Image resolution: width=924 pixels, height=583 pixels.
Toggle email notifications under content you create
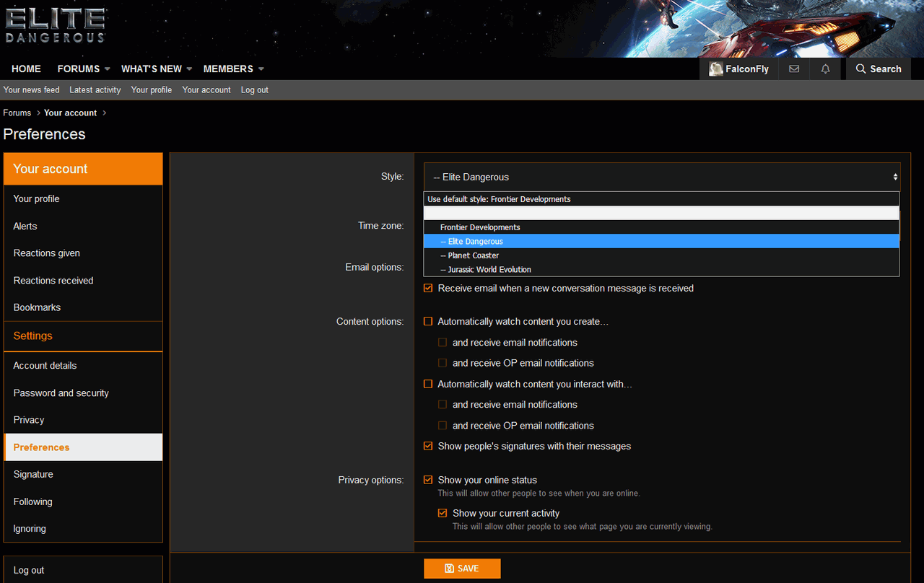click(x=443, y=343)
